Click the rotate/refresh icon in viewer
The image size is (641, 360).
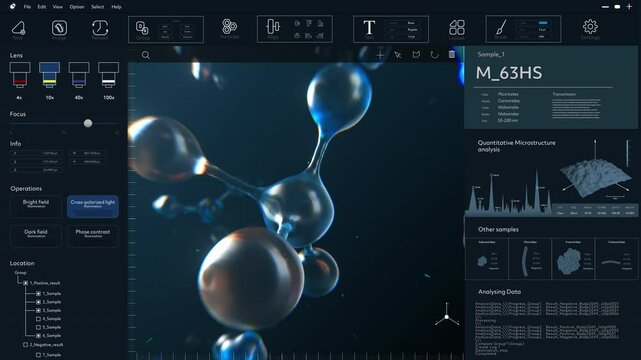click(434, 55)
